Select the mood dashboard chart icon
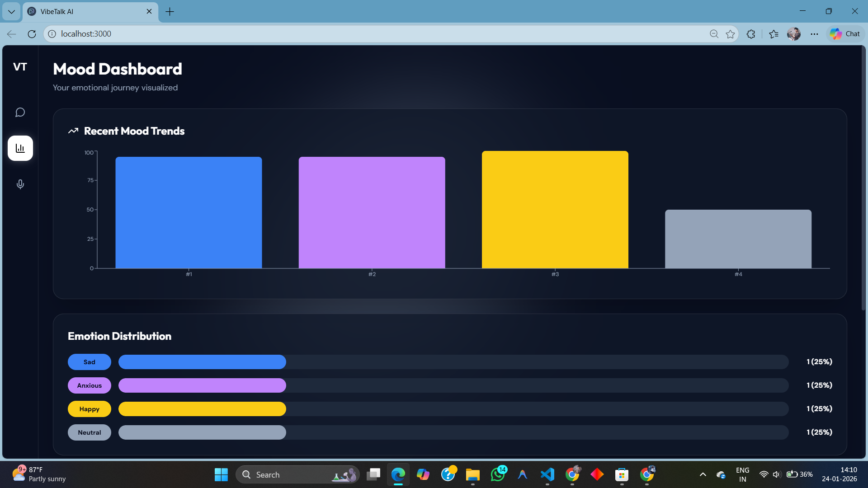Screen dimensions: 868x488 click(20, 148)
